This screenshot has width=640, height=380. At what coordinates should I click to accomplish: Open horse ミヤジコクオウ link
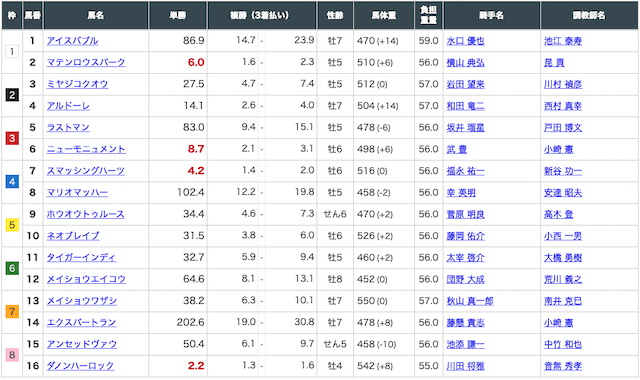(x=77, y=84)
